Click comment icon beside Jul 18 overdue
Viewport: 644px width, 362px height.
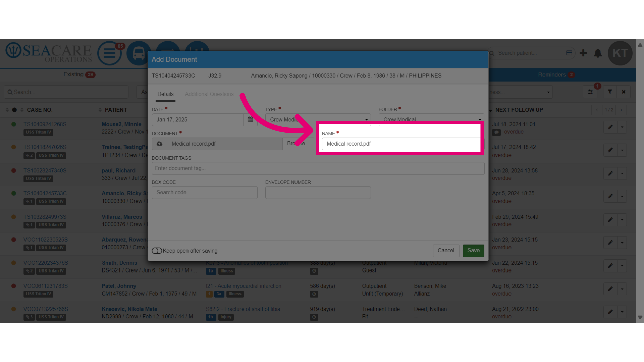(x=496, y=132)
